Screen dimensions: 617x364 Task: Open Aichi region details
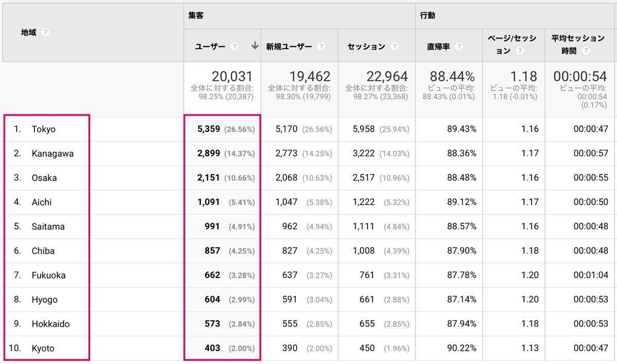42,202
